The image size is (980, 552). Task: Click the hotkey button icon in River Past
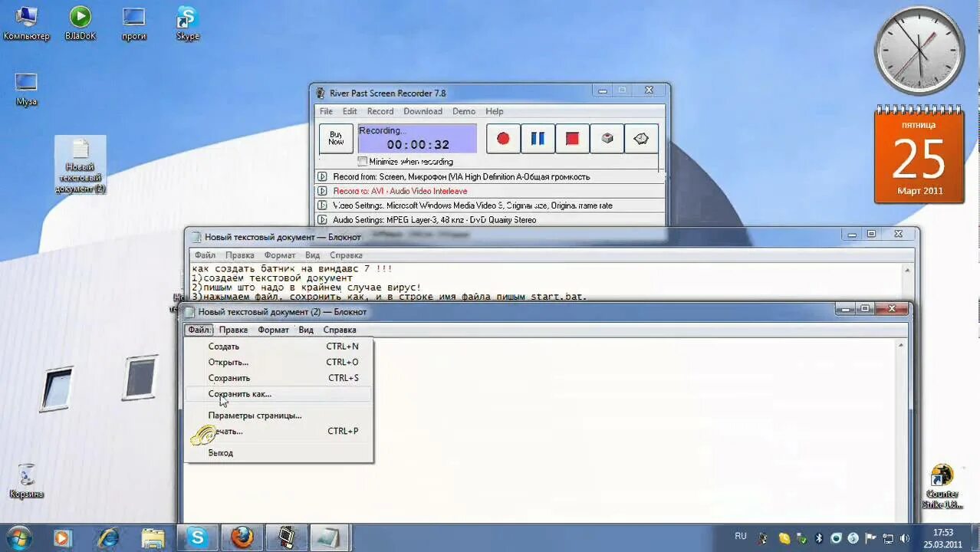(607, 139)
